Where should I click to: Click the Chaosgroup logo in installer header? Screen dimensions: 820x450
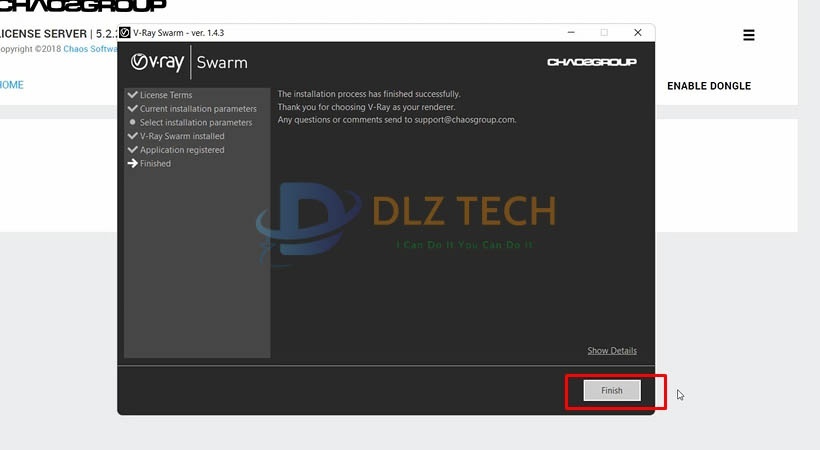pyautogui.click(x=592, y=62)
